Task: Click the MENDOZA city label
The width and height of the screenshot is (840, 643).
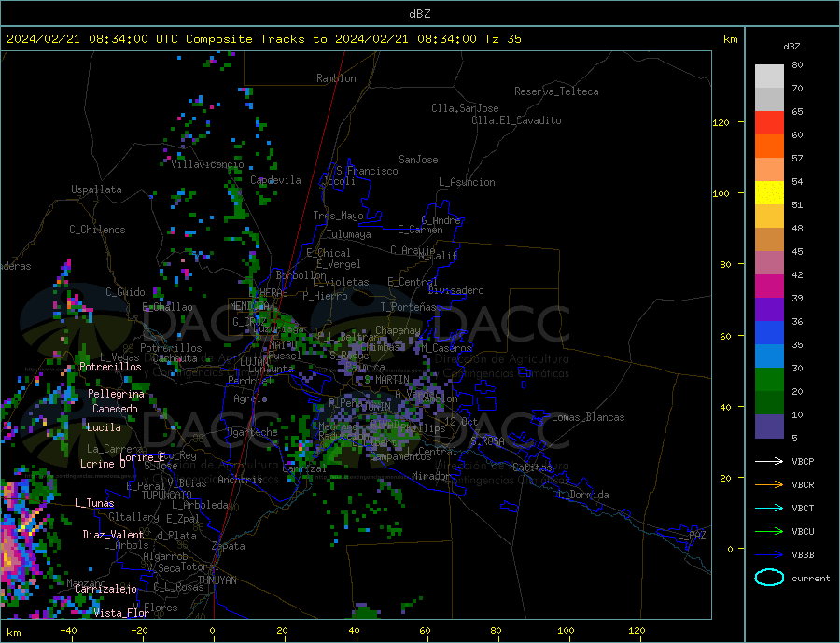Action: (249, 306)
